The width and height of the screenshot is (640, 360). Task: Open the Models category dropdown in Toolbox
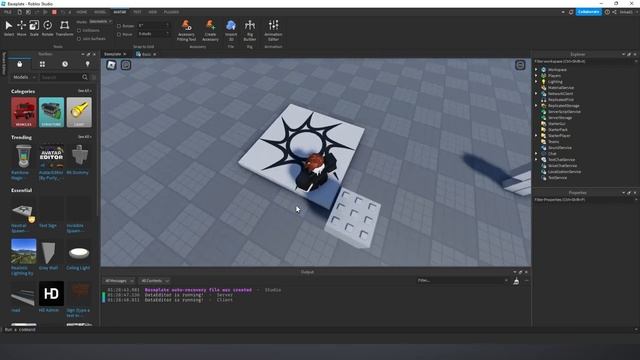click(24, 77)
